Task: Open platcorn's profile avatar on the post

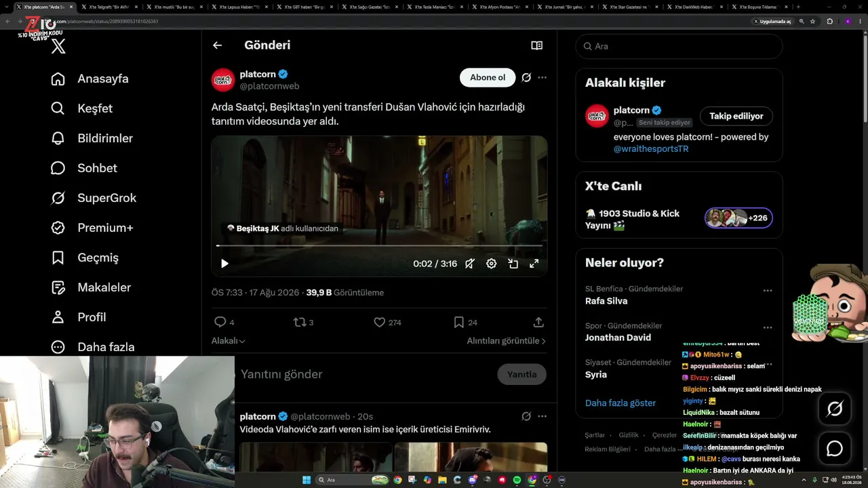Action: click(223, 80)
